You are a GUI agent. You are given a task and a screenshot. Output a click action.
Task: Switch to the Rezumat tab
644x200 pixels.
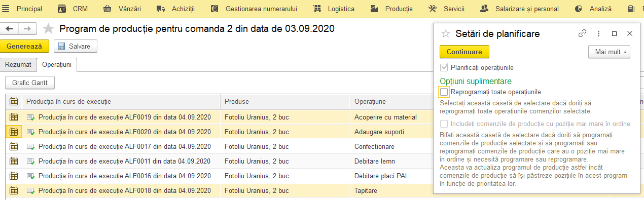click(19, 65)
